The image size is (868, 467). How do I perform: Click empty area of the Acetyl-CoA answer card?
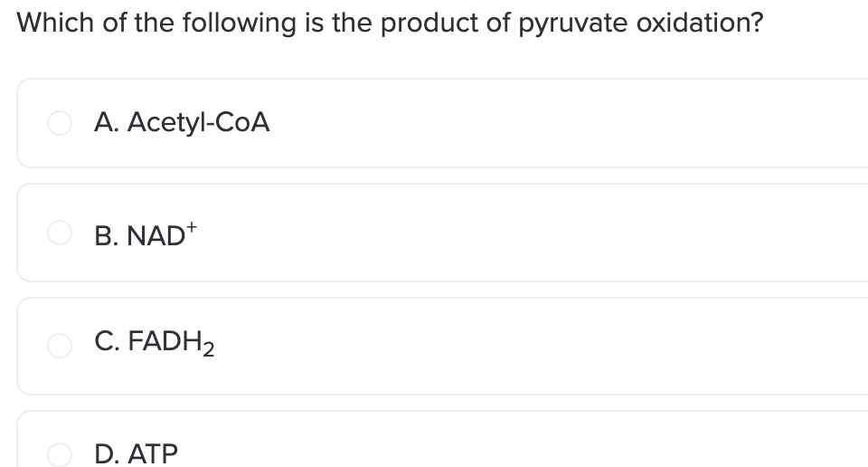(553, 123)
